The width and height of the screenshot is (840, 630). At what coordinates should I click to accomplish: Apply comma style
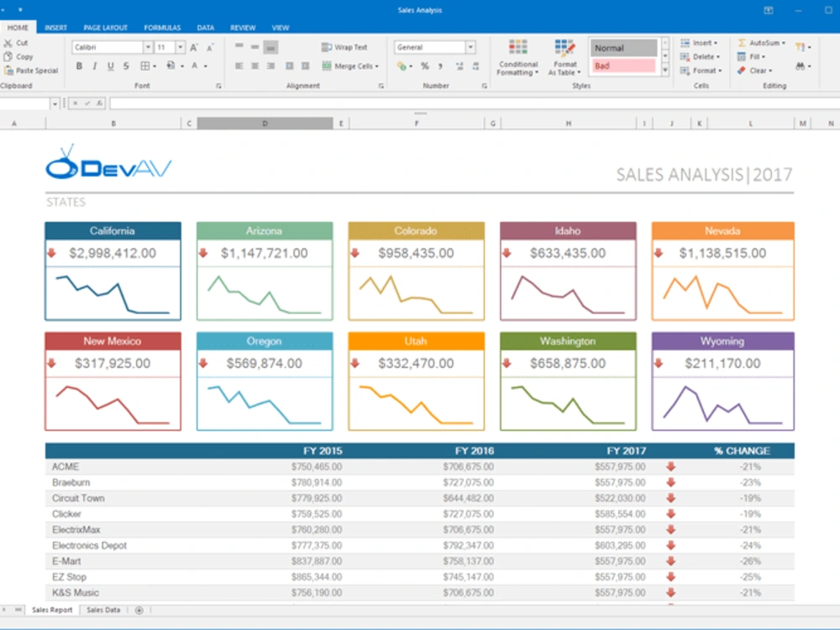pyautogui.click(x=440, y=66)
